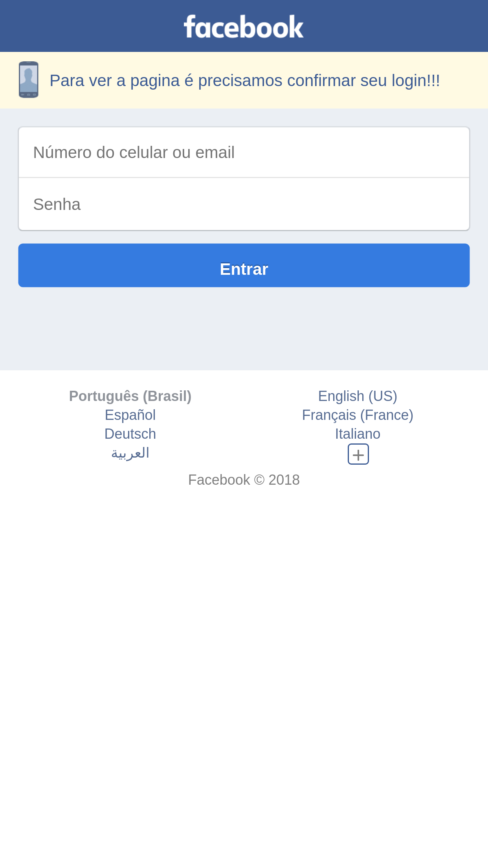488x868 pixels.
Task: Click the login confirmation message text
Action: pyautogui.click(x=244, y=81)
